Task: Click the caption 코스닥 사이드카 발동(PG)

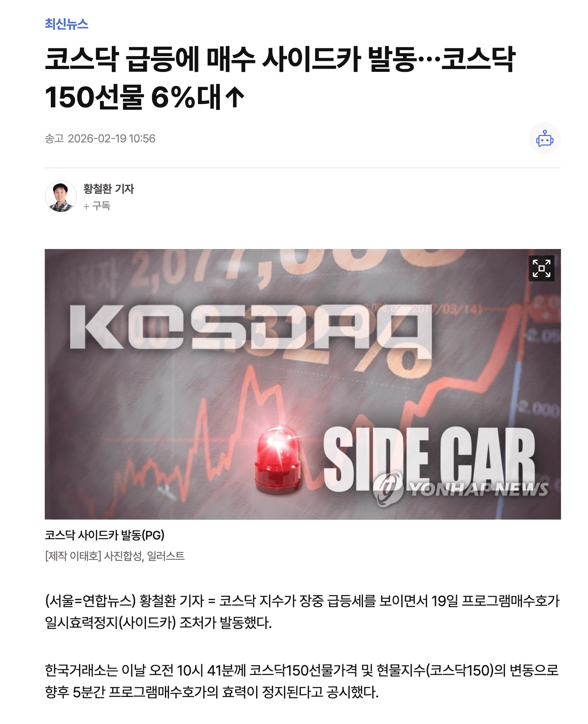Action: tap(104, 535)
